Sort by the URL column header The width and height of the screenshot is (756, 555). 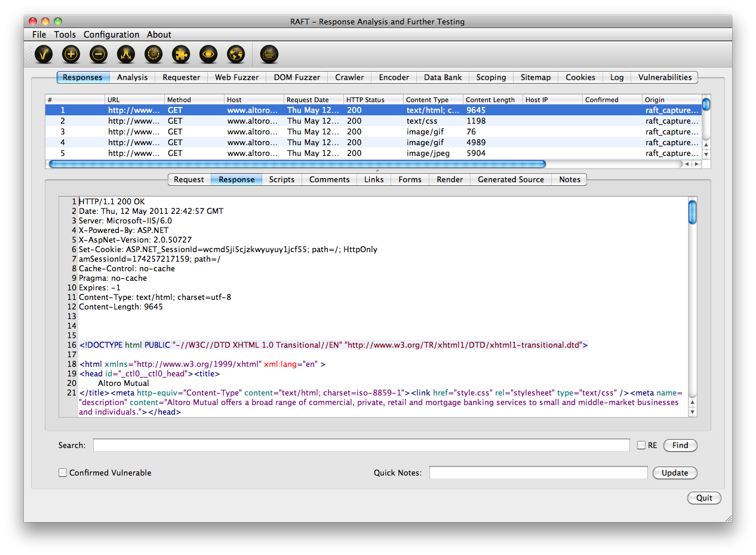click(135, 100)
